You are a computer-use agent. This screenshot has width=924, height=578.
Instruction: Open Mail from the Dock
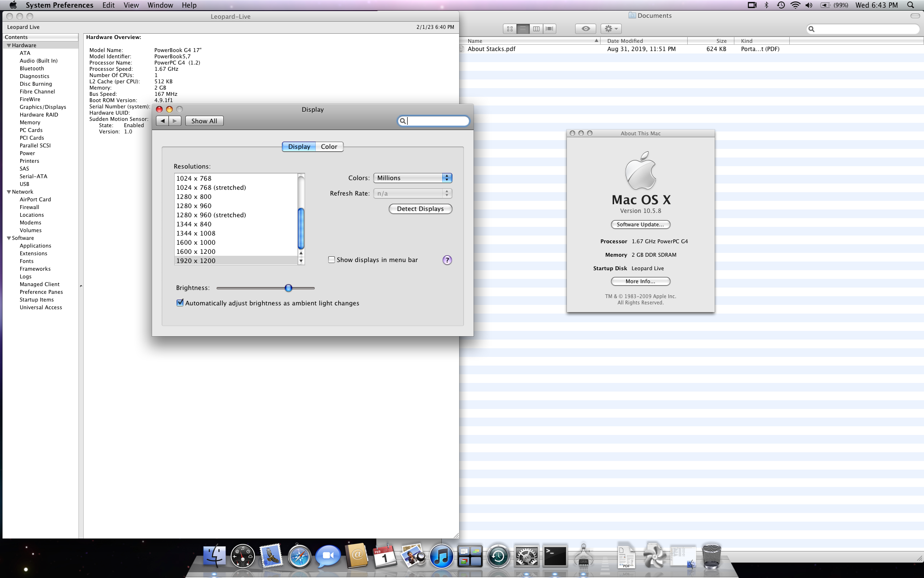click(271, 556)
